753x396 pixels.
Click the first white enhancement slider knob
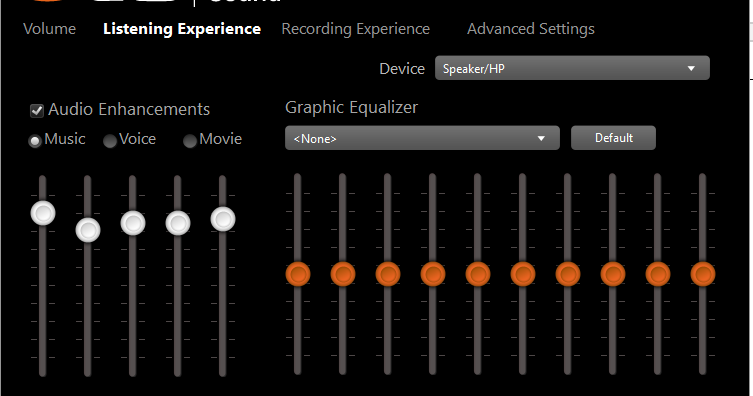click(43, 213)
